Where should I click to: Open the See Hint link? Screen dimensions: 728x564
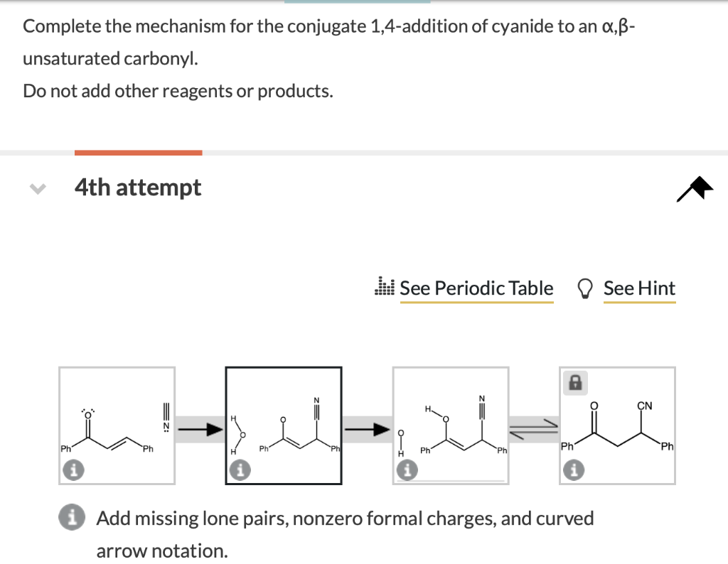[x=639, y=288]
